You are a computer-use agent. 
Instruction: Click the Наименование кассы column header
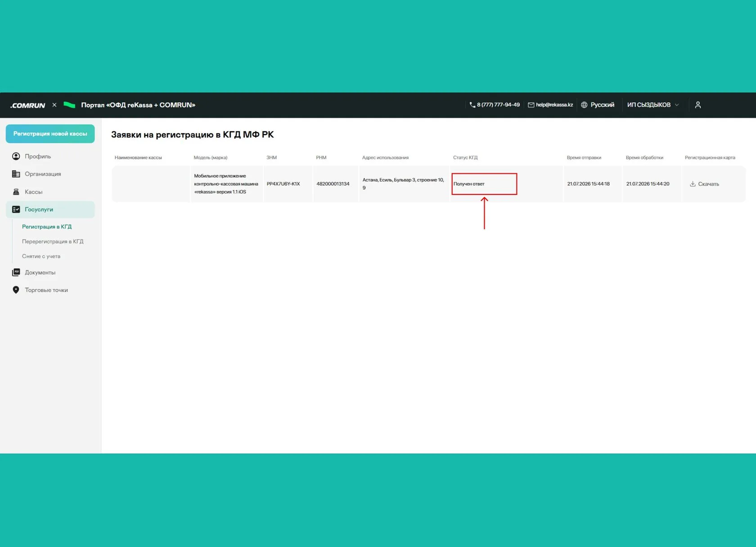pos(138,158)
